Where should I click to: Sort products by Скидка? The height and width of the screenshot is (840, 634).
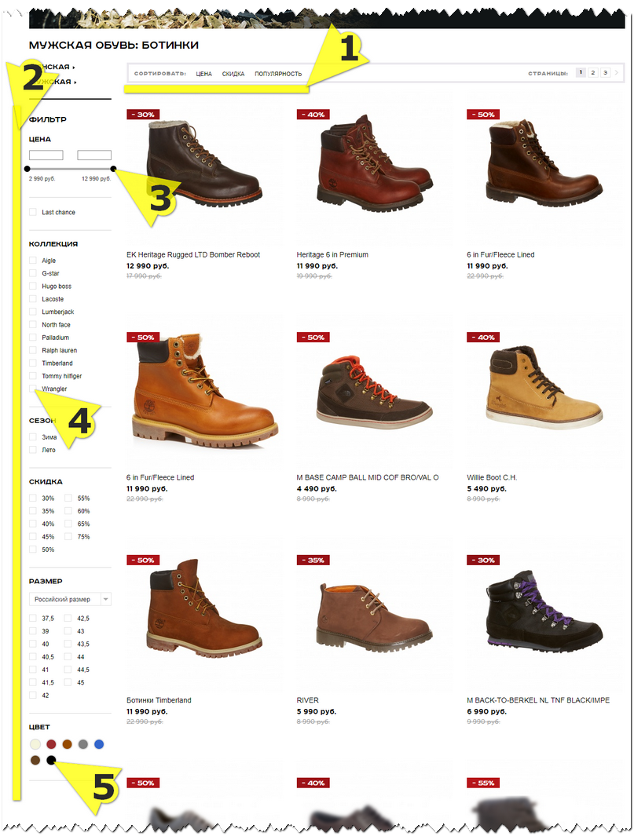point(233,74)
